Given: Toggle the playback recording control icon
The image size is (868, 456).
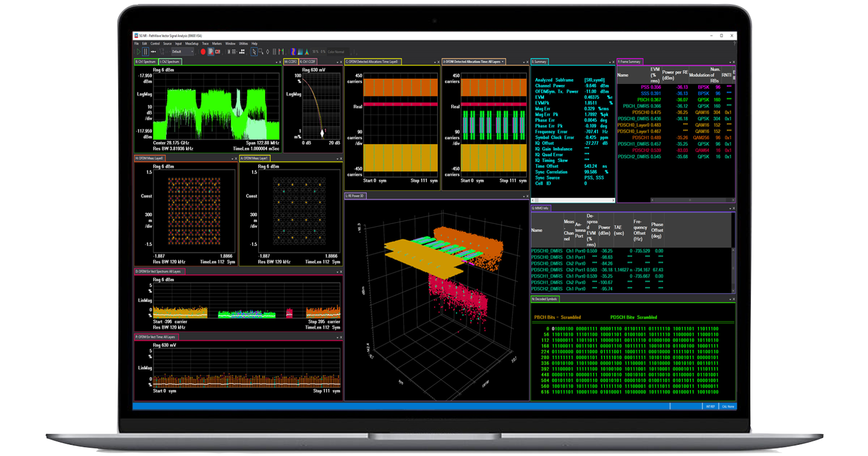Looking at the screenshot, I should pos(211,51).
